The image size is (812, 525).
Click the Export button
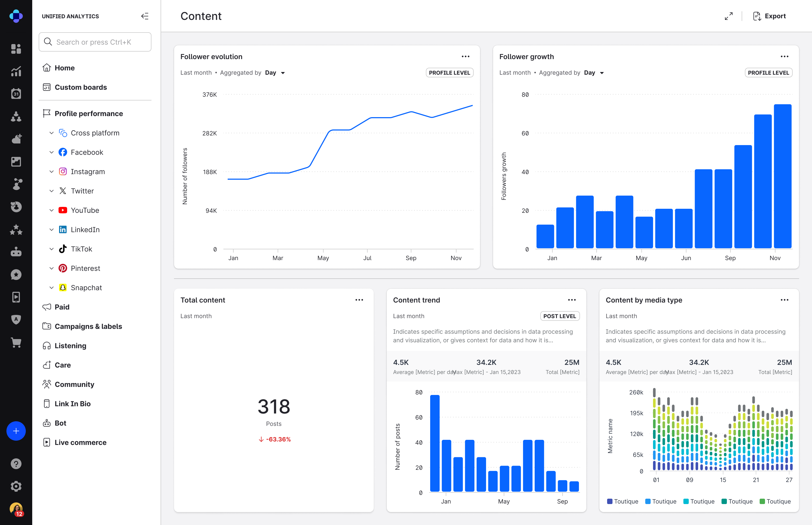point(769,16)
